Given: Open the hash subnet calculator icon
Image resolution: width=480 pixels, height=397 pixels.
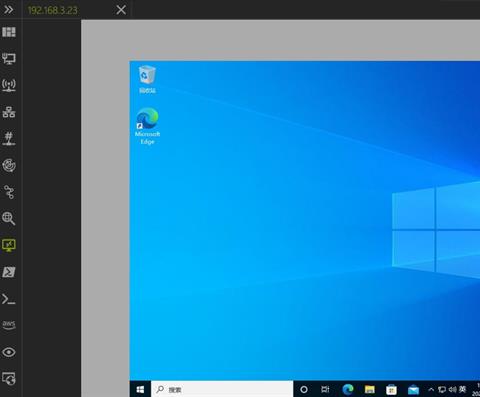Looking at the screenshot, I should [9, 138].
